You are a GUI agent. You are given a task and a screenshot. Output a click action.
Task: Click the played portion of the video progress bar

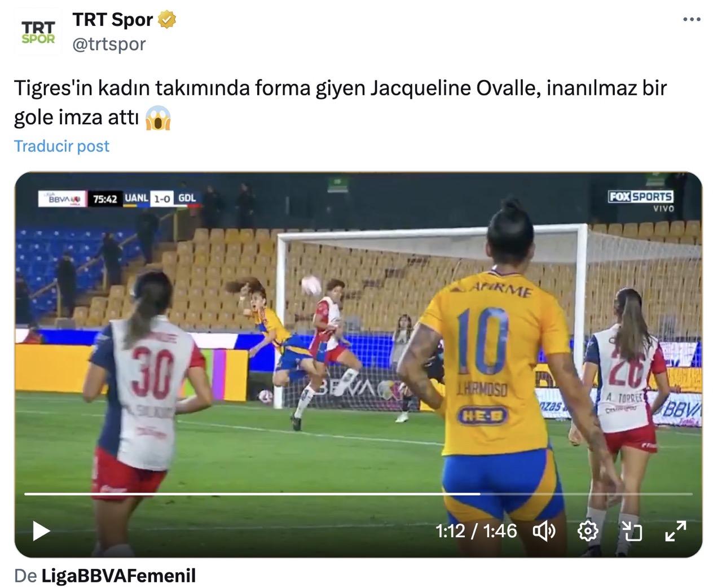point(252,494)
